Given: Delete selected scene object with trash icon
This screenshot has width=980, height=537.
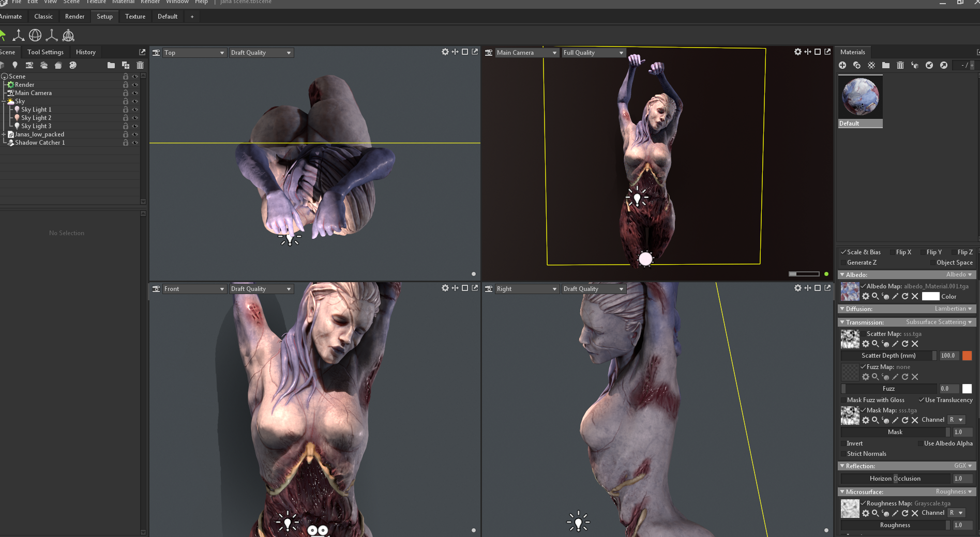Looking at the screenshot, I should (140, 65).
